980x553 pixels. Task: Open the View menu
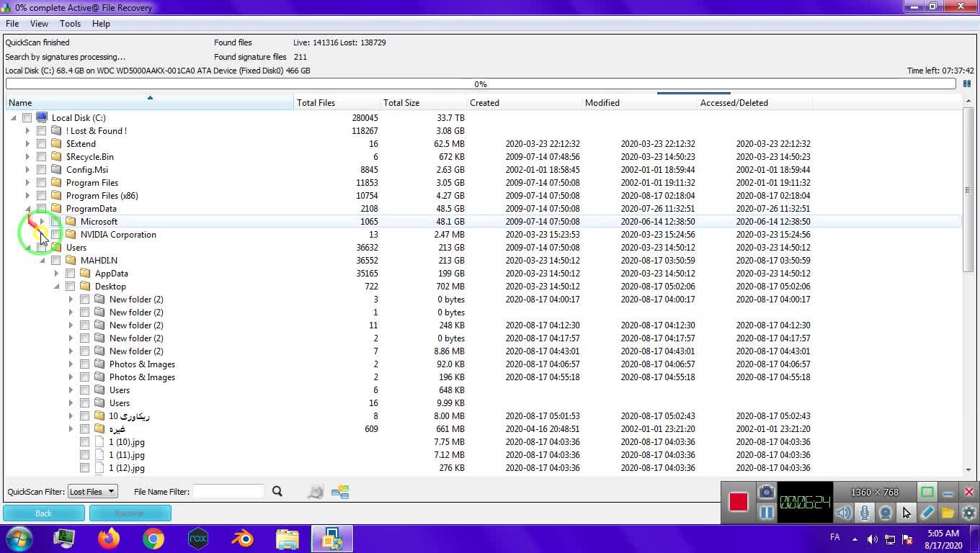coord(39,24)
